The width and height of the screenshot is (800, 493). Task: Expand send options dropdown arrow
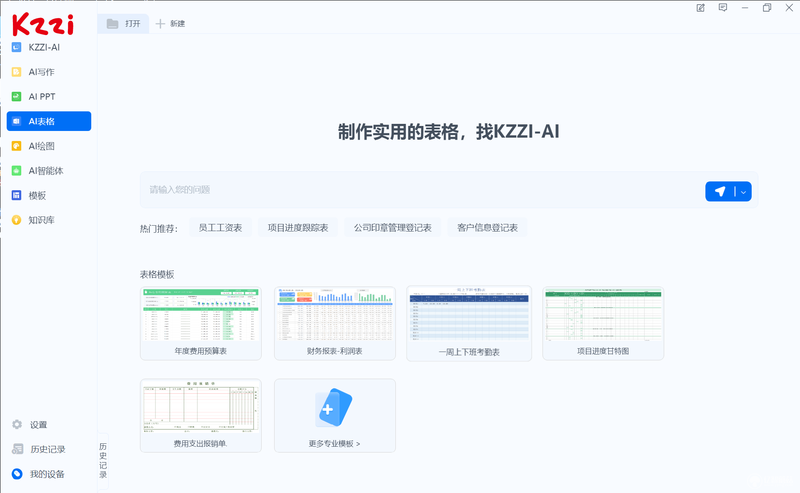click(x=743, y=192)
